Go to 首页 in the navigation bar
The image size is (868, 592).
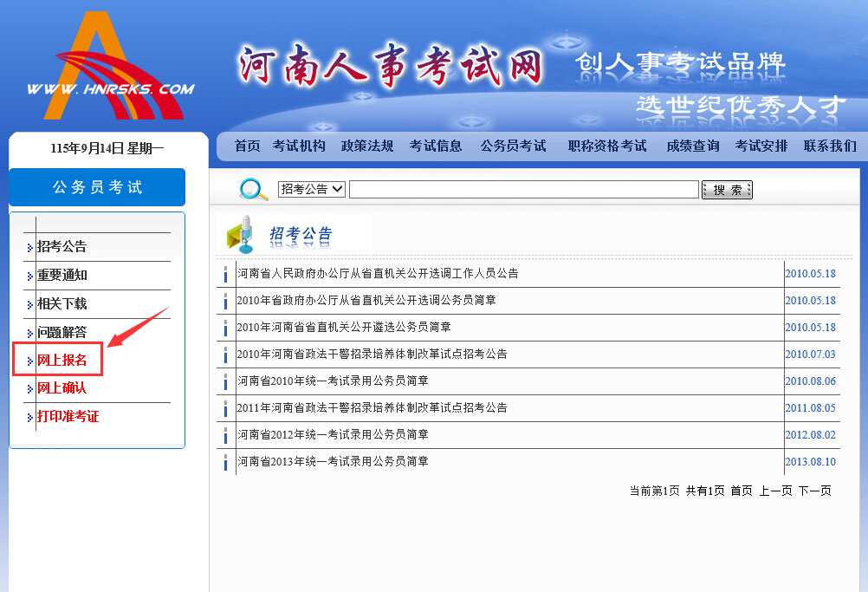(247, 146)
